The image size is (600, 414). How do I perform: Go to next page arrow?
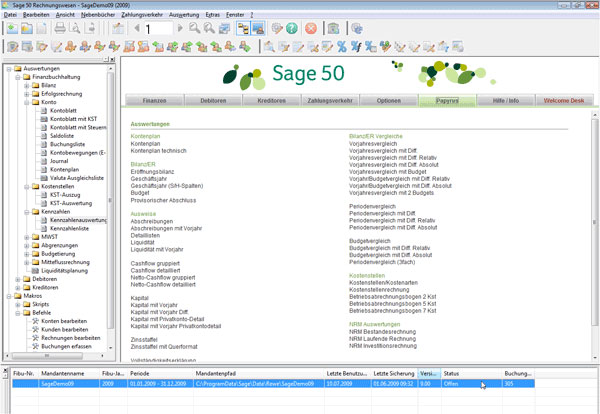pos(180,28)
